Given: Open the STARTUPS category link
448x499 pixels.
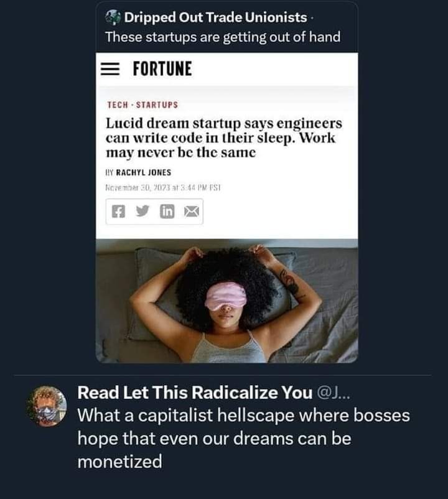Looking at the screenshot, I should pyautogui.click(x=157, y=105).
